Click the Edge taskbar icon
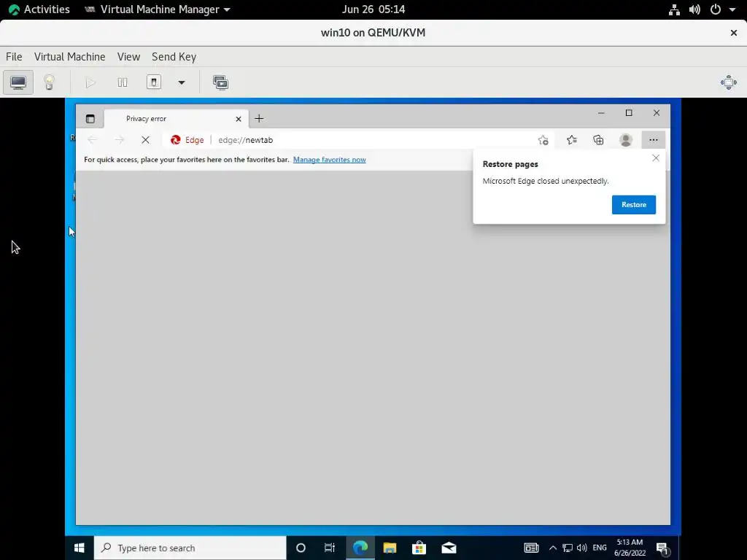 click(x=360, y=548)
